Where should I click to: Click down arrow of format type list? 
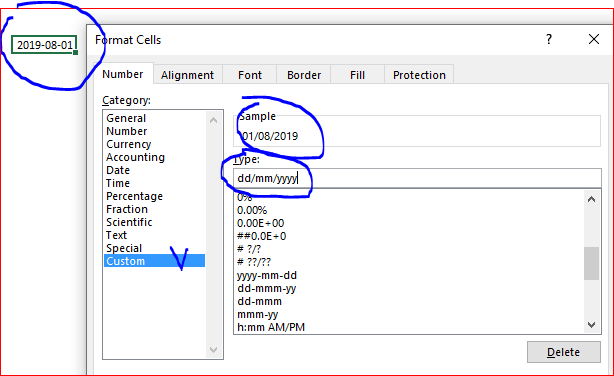coord(591,325)
